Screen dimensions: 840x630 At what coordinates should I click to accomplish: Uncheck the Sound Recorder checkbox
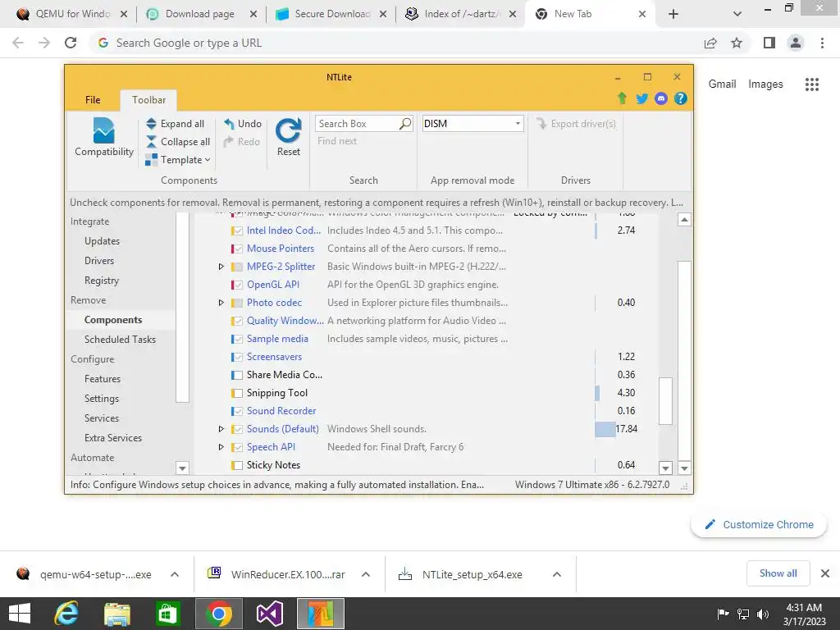(x=237, y=412)
